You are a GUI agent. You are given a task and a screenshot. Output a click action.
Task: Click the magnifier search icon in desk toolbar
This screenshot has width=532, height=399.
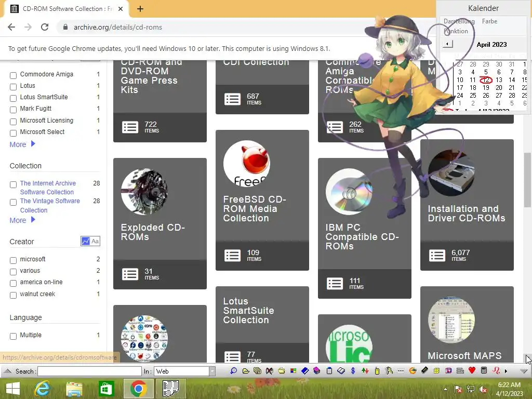click(x=233, y=371)
